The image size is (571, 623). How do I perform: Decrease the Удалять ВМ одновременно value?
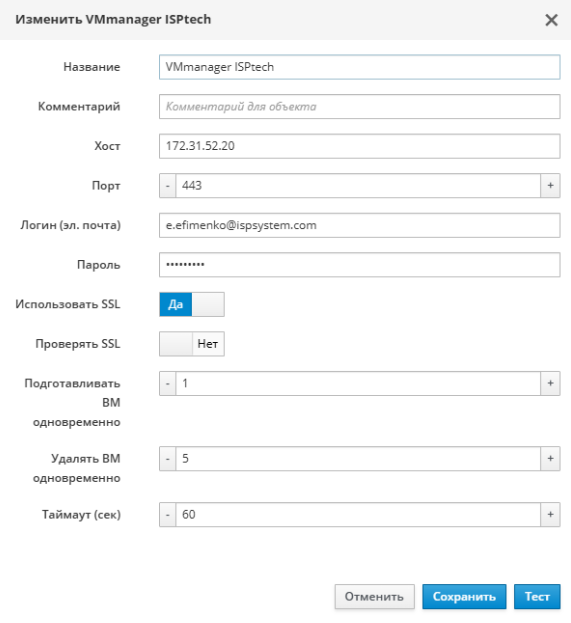tap(168, 459)
